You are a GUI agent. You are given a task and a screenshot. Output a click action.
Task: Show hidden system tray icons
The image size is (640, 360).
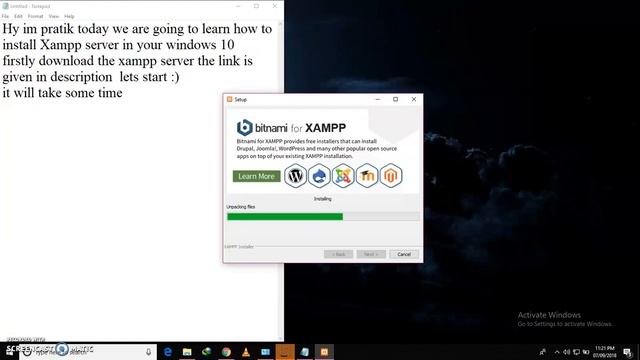tap(557, 352)
